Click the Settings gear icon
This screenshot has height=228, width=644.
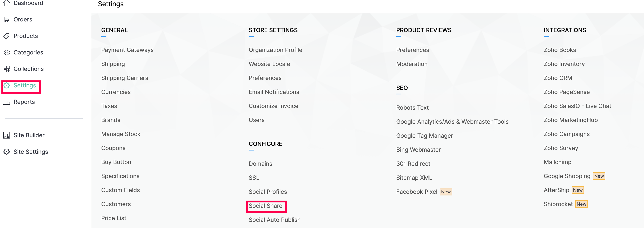(x=7, y=86)
